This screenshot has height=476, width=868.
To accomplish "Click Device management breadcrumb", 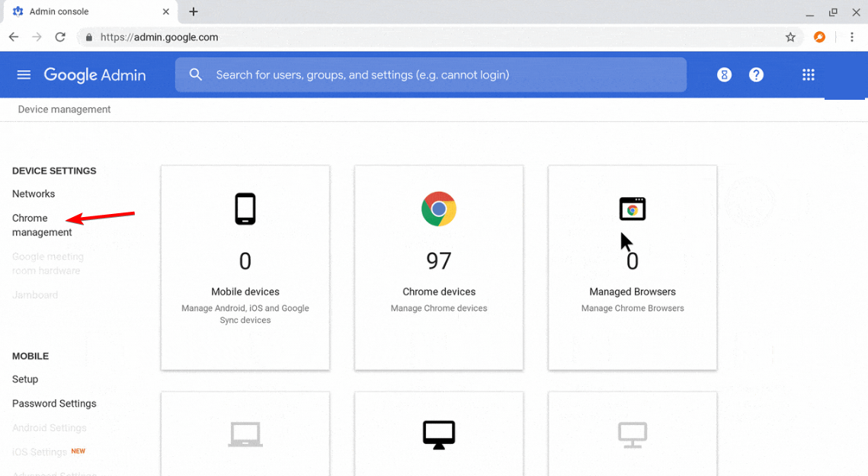I will point(64,110).
